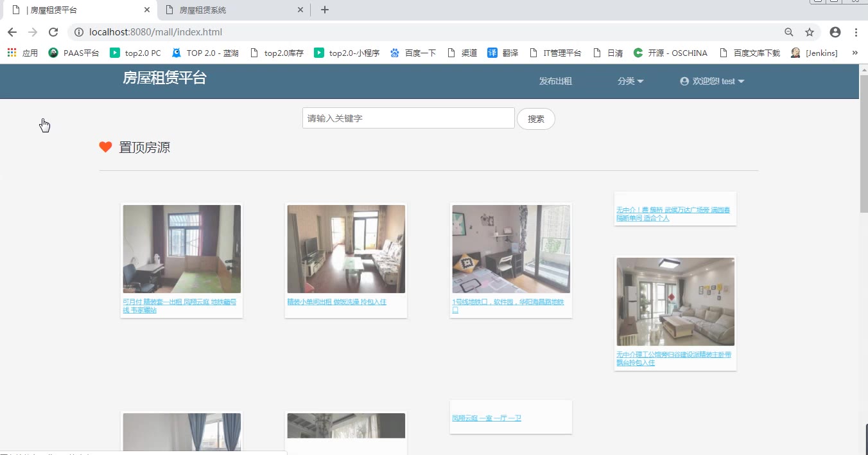Open the 百度一下 bookmark
The image size is (868, 455).
[413, 53]
